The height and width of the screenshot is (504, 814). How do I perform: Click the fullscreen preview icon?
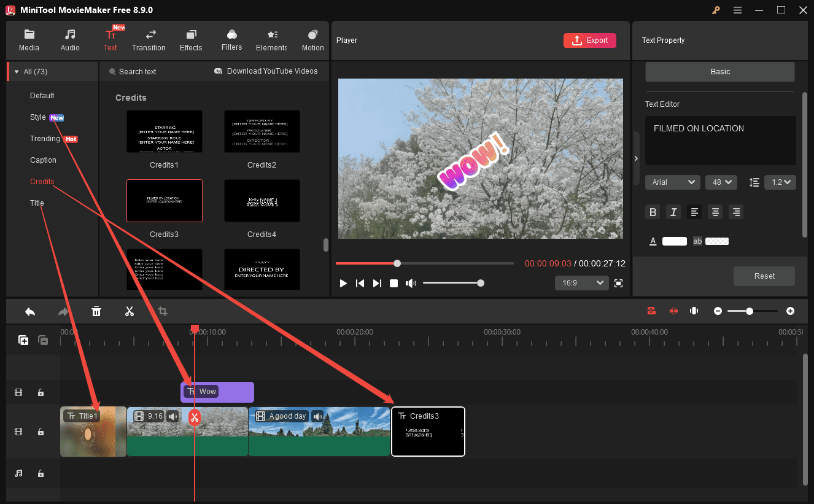click(618, 283)
